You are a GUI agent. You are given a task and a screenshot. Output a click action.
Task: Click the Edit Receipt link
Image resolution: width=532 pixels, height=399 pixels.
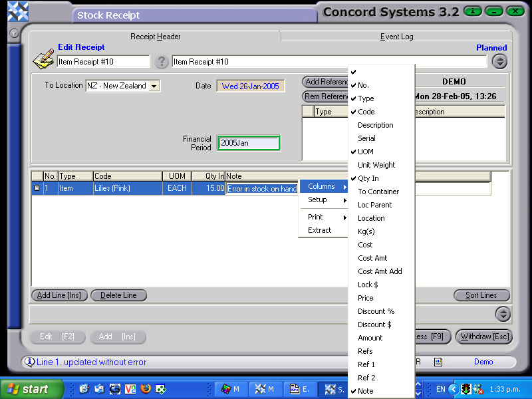(x=81, y=47)
